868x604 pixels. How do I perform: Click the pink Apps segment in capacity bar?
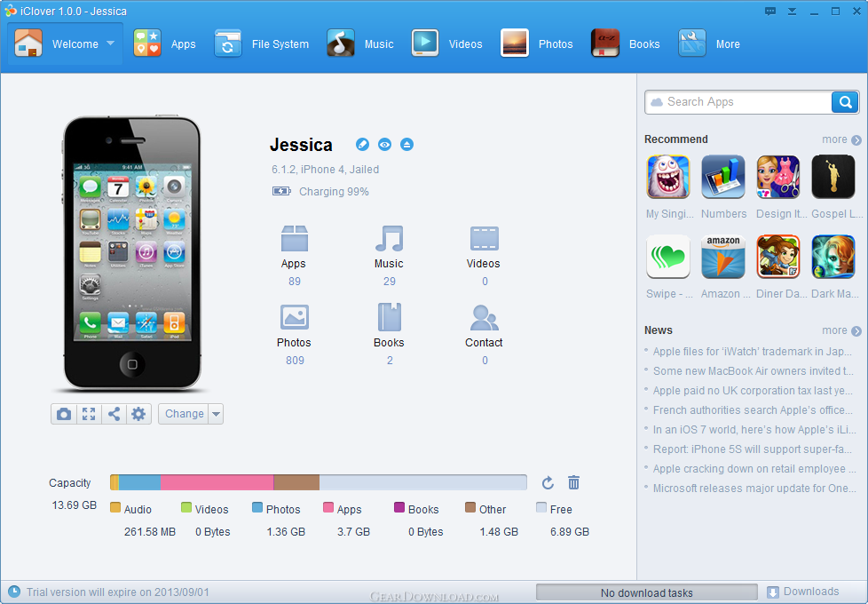coord(217,482)
